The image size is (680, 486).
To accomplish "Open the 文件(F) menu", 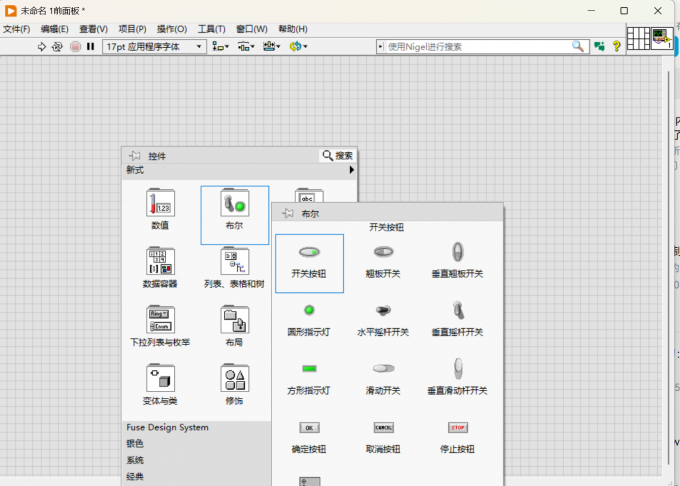I will [16, 29].
